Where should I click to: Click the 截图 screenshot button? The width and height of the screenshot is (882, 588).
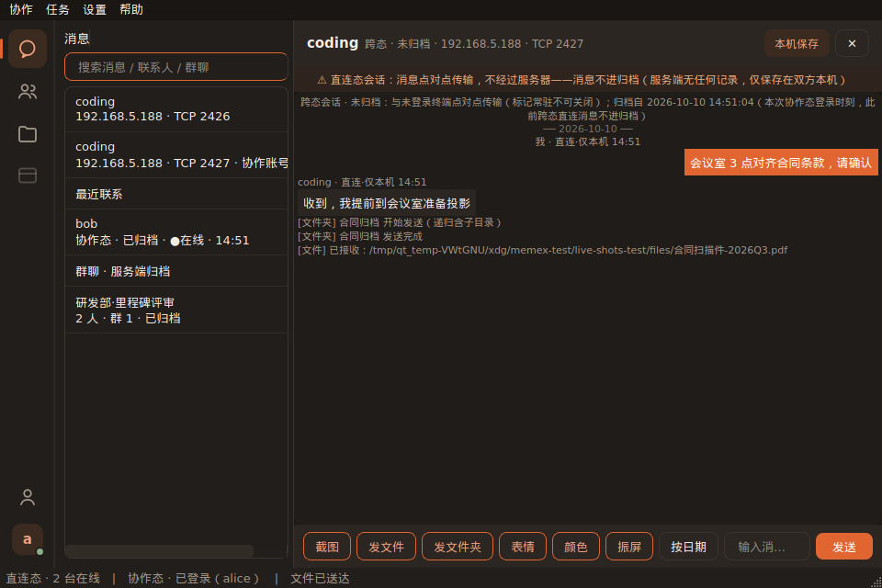[327, 547]
